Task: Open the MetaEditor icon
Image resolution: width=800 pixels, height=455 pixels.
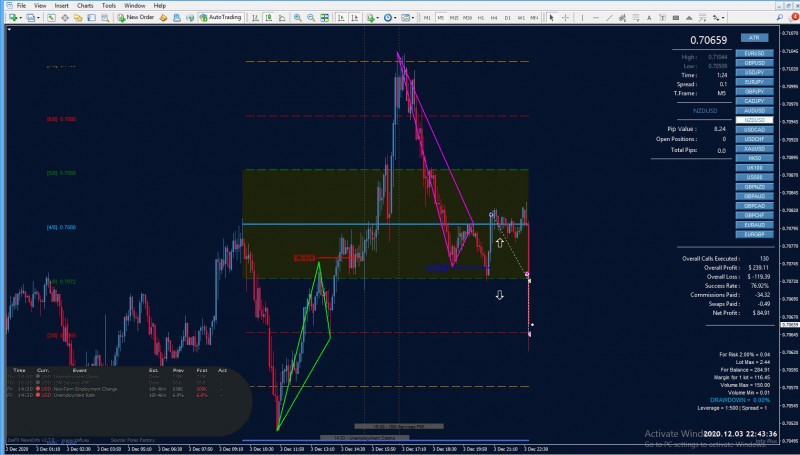Action: [x=163, y=18]
